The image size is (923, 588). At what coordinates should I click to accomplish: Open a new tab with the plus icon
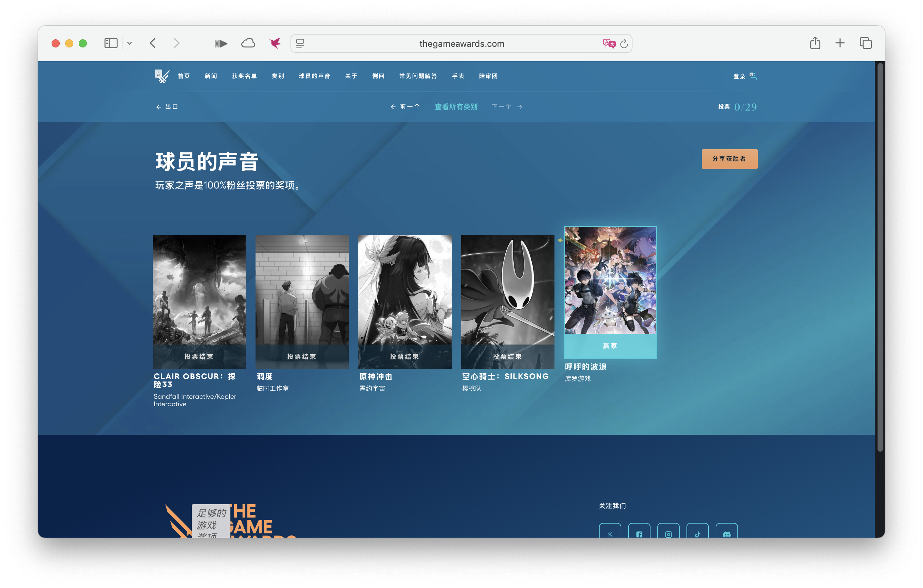840,43
